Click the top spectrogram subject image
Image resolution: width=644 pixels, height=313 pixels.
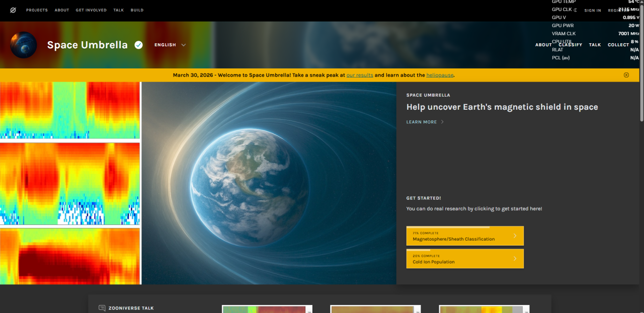click(x=70, y=110)
